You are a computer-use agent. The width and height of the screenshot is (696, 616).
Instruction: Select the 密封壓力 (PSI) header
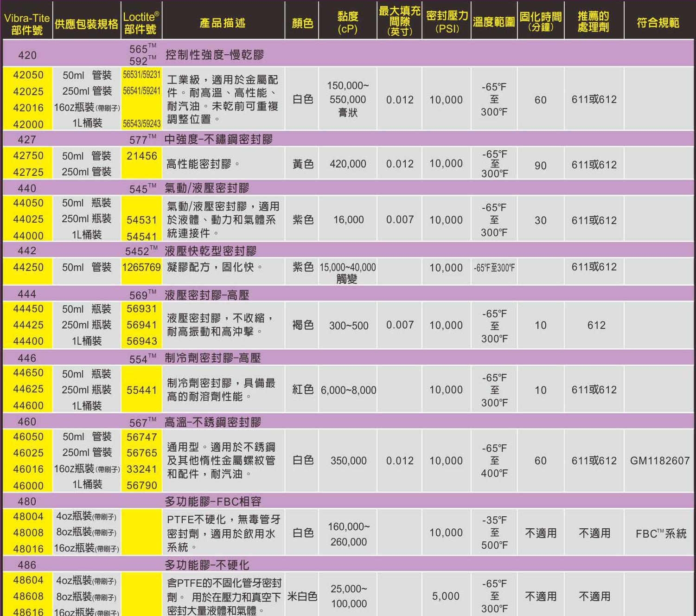pos(447,22)
